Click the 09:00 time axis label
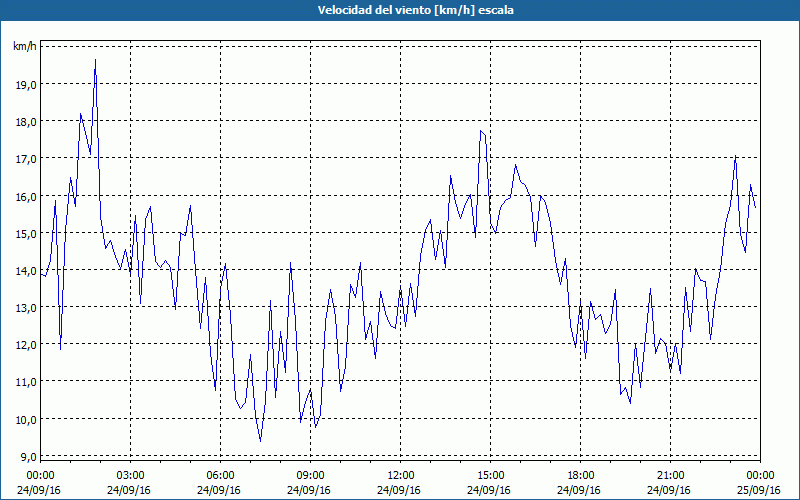 pyautogui.click(x=310, y=476)
